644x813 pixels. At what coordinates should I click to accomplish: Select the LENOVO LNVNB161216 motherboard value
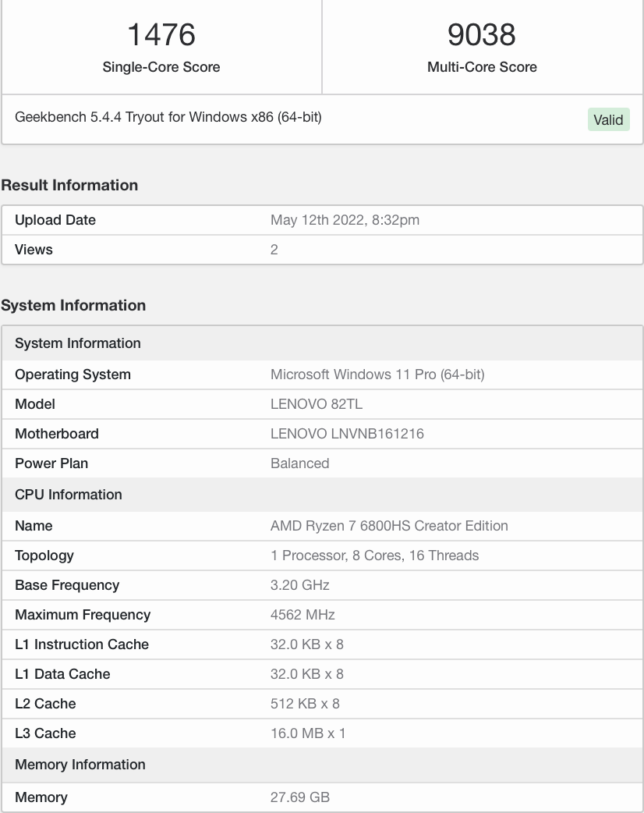tap(347, 434)
